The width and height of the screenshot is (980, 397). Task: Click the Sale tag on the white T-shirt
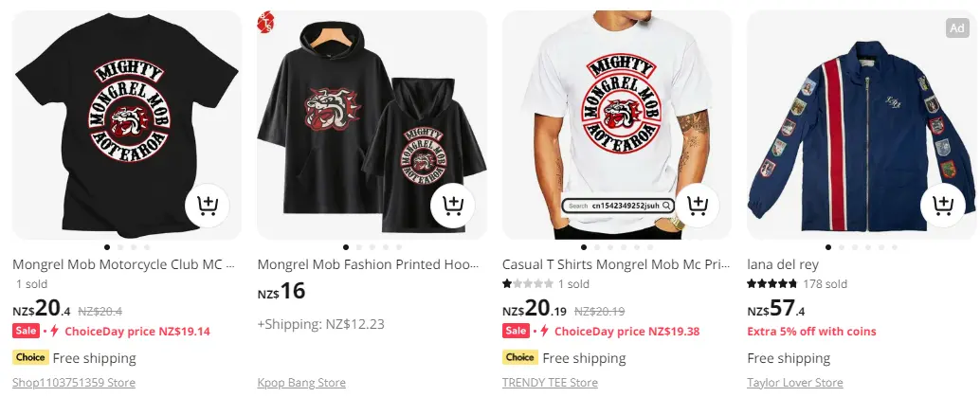[516, 331]
